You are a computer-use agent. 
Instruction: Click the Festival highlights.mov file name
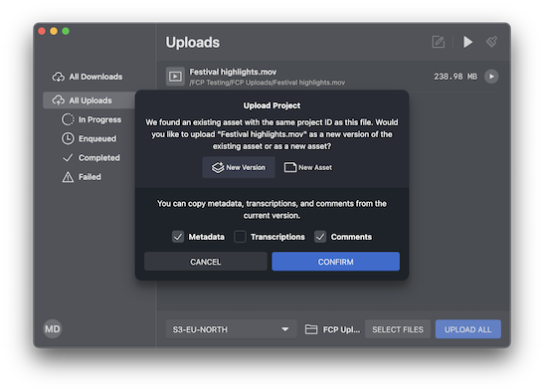tap(233, 72)
